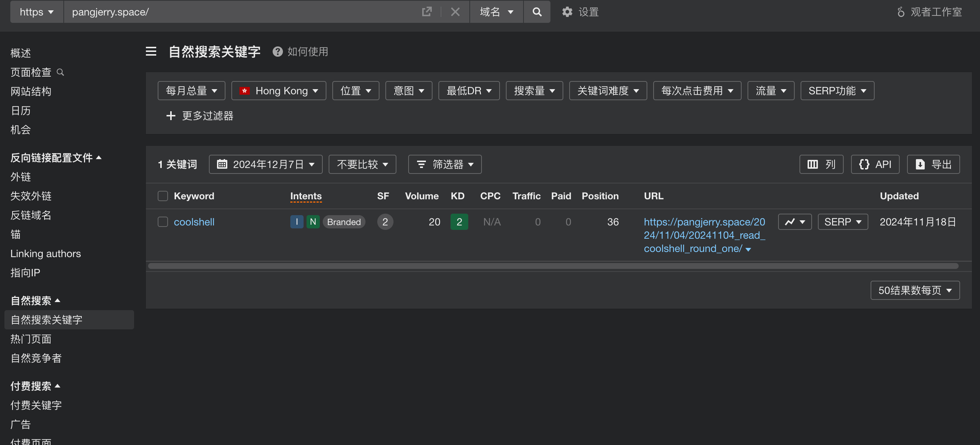Check the select-all Keyword header checkbox
This screenshot has height=445, width=980.
163,196
